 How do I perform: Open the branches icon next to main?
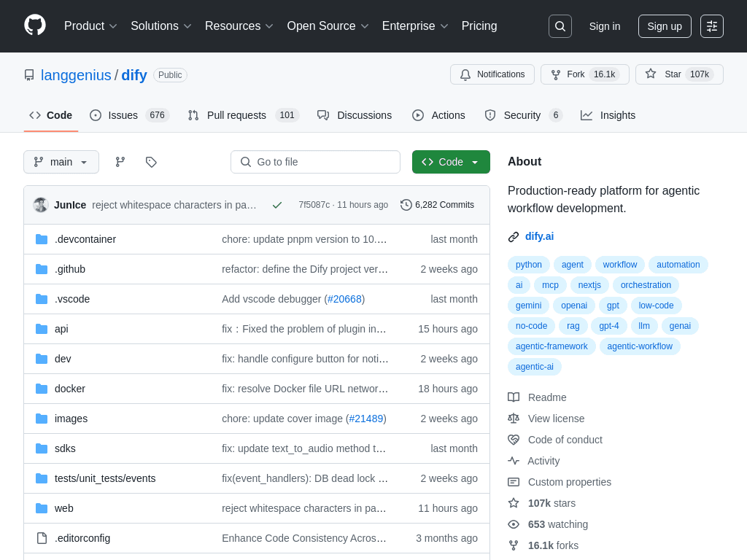coord(120,162)
